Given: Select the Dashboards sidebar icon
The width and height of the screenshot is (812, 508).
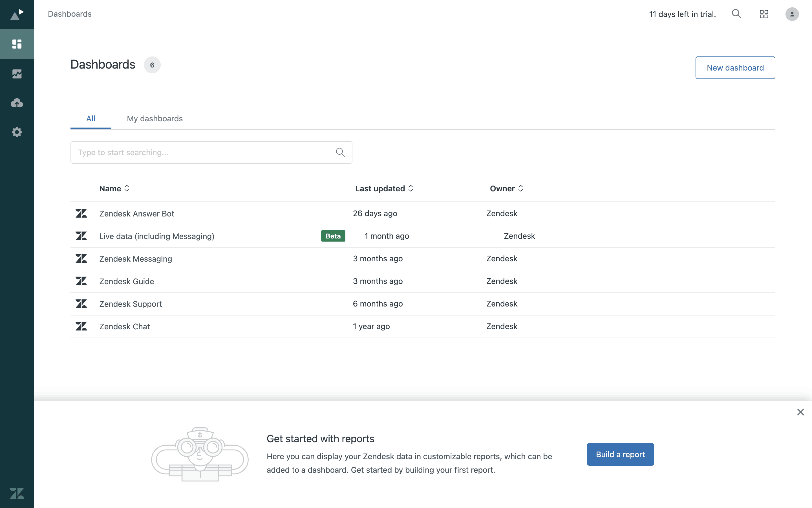Looking at the screenshot, I should tap(17, 44).
